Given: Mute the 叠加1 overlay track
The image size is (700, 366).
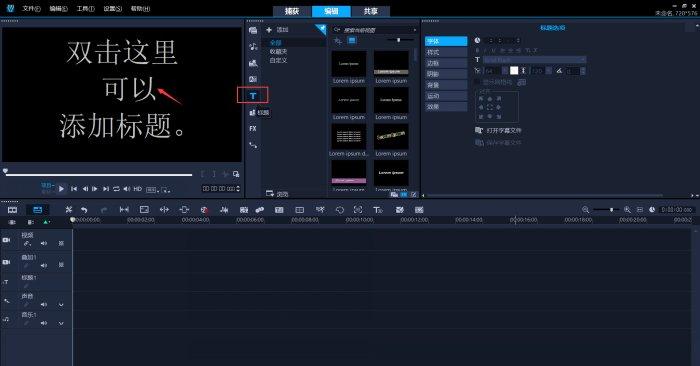Looking at the screenshot, I should [44, 265].
